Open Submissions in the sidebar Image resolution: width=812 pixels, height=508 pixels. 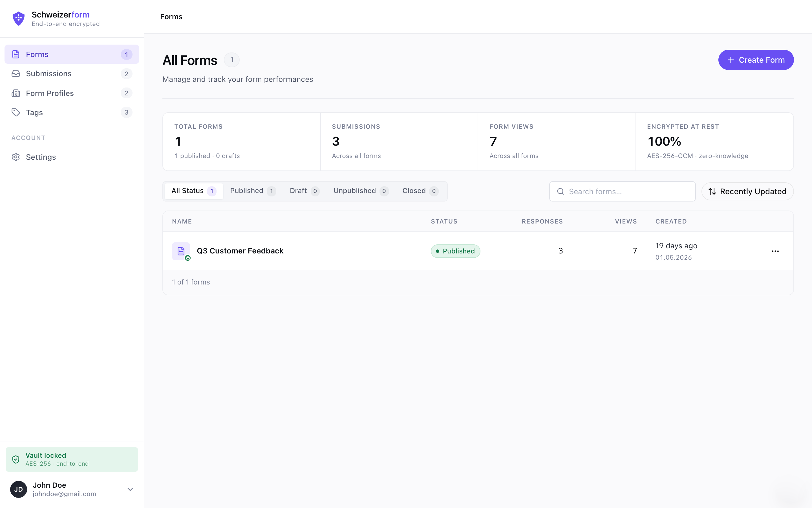[72, 74]
